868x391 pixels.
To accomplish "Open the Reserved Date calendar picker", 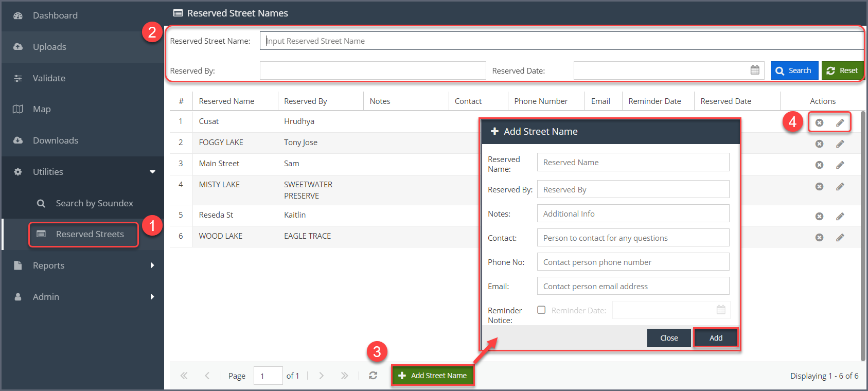I will pyautogui.click(x=755, y=70).
